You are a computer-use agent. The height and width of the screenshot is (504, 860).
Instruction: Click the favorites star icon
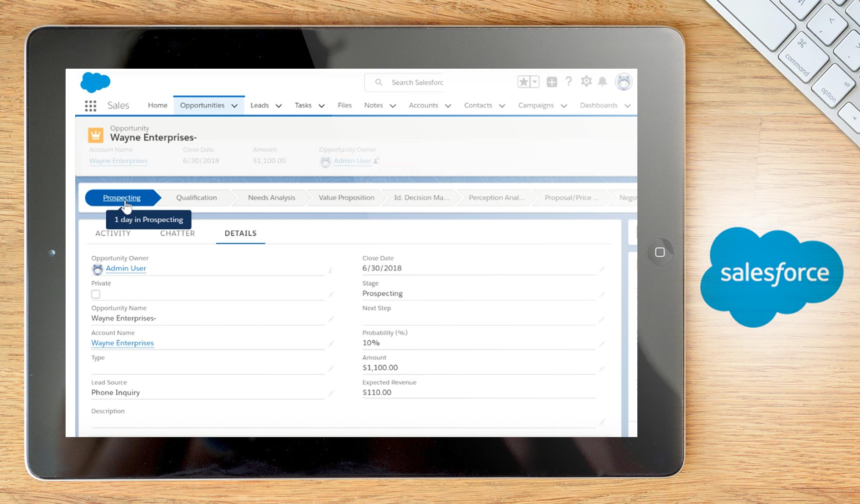click(x=523, y=81)
